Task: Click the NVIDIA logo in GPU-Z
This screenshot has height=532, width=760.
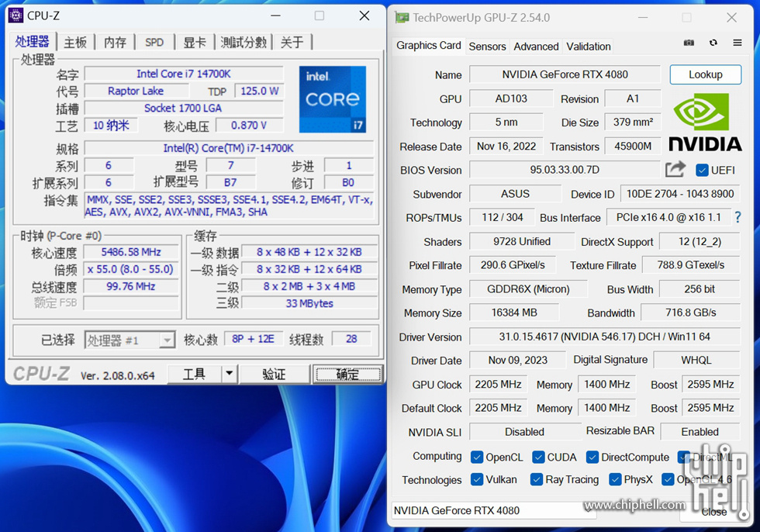Action: pos(705,123)
